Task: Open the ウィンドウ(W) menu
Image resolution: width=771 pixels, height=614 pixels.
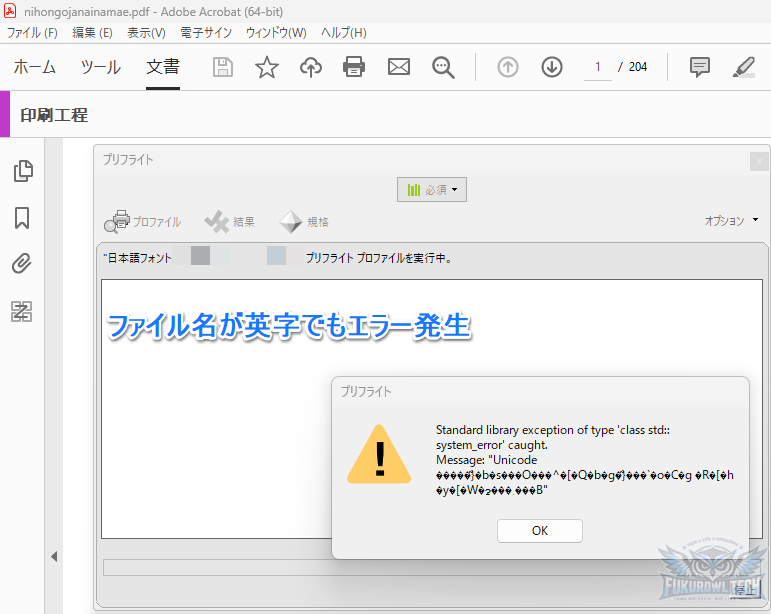Action: 276,33
